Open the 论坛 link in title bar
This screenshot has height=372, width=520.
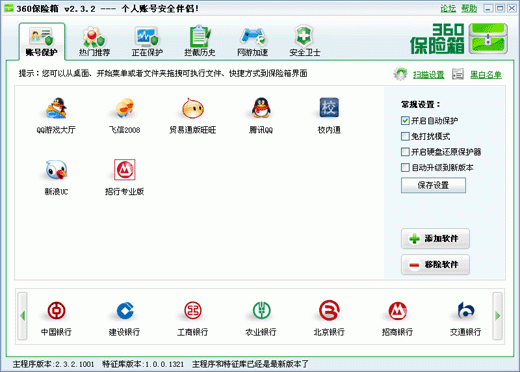click(x=448, y=8)
